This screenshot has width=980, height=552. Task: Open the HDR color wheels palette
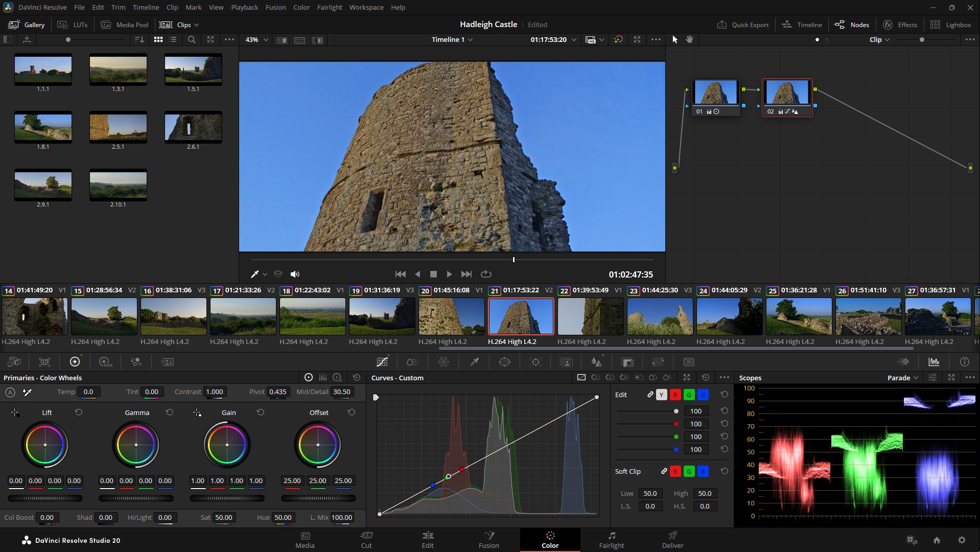pyautogui.click(x=105, y=362)
